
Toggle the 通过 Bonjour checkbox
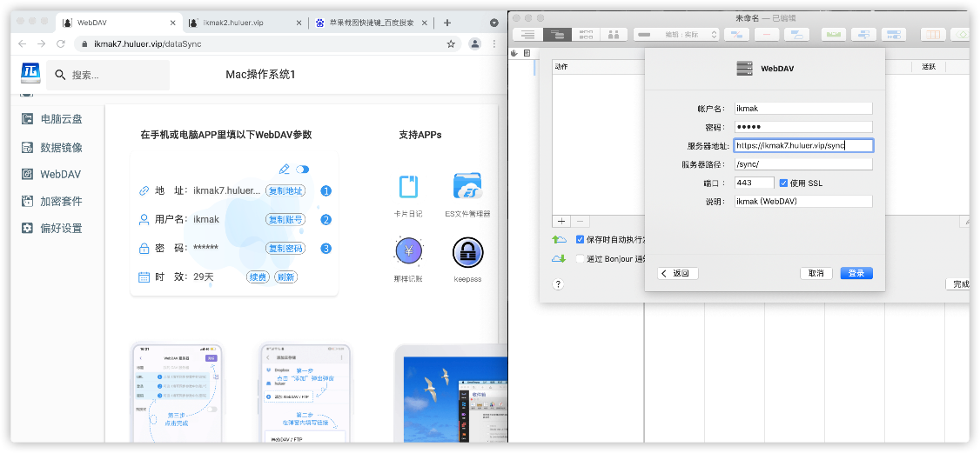580,259
